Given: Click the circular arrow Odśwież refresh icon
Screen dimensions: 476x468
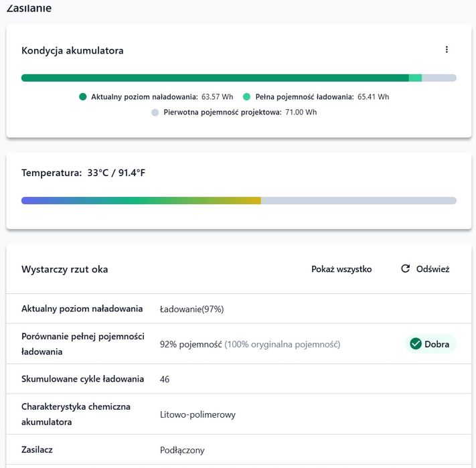Looking at the screenshot, I should point(405,269).
